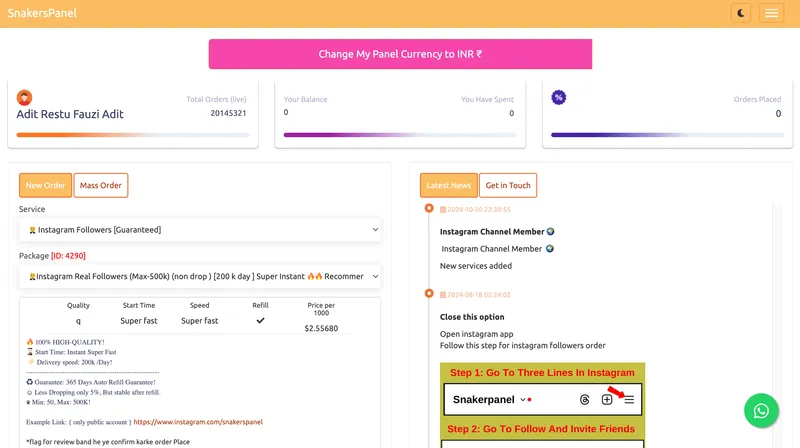
Task: Open WhatsApp chat floating button
Action: point(761,411)
